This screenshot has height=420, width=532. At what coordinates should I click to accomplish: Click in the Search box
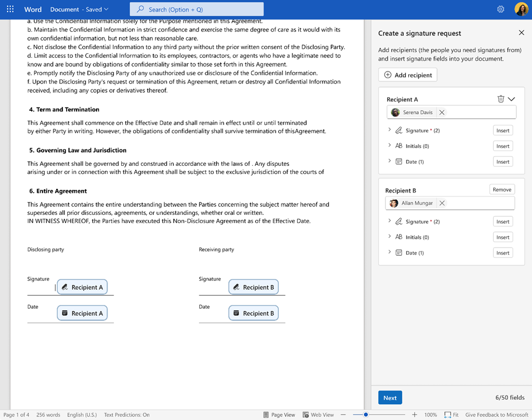click(196, 9)
